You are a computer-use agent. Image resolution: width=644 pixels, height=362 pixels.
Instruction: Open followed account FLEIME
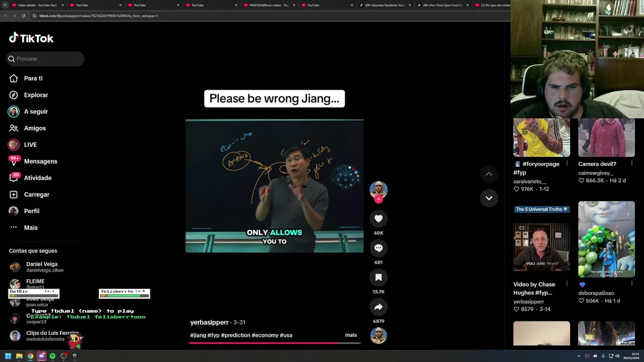point(35,284)
